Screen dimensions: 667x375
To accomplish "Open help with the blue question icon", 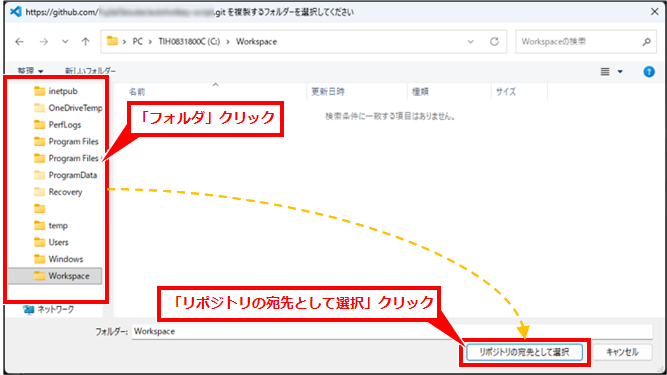I will pyautogui.click(x=649, y=71).
